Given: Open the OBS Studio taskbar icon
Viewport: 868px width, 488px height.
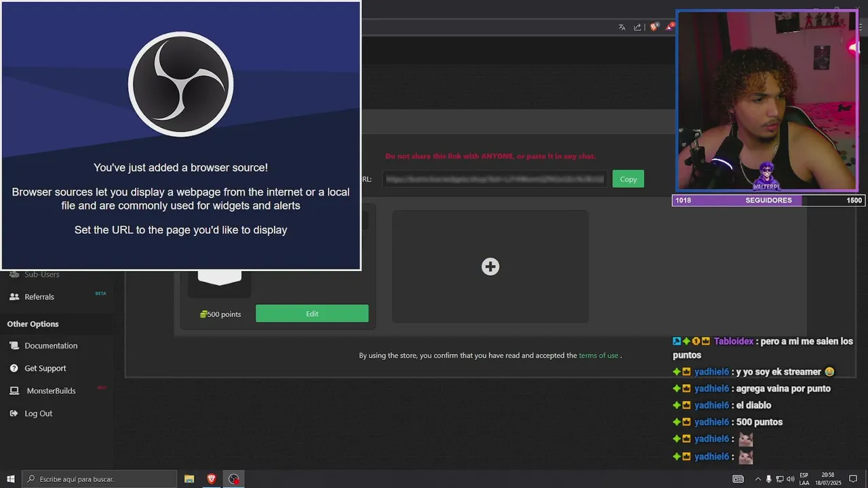Looking at the screenshot, I should [x=234, y=479].
